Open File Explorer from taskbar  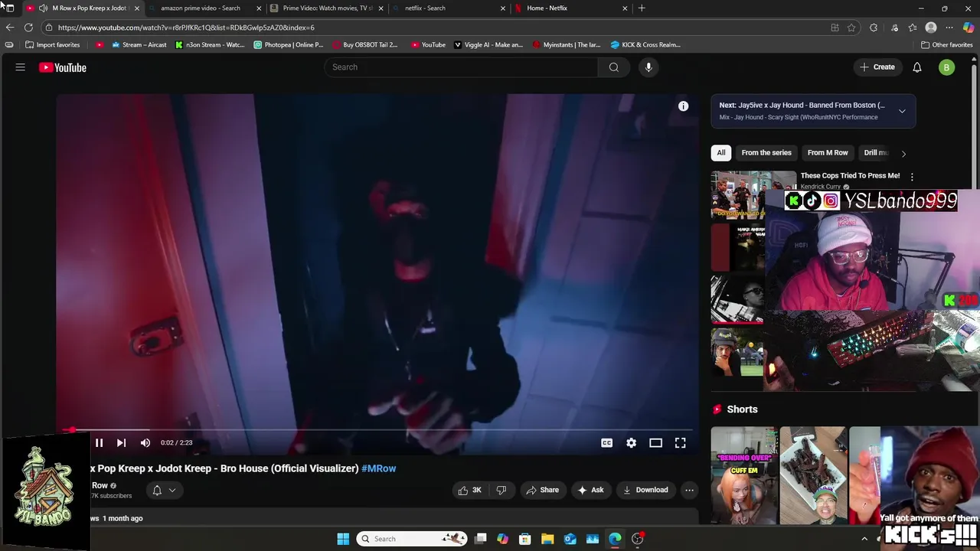[x=547, y=539]
